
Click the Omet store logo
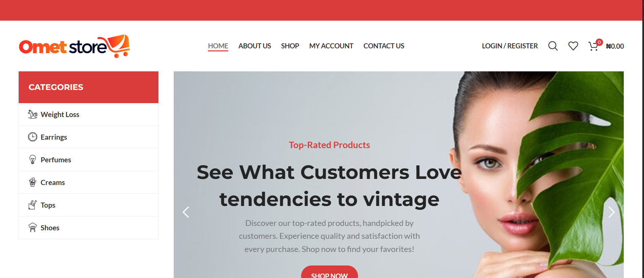pyautogui.click(x=74, y=46)
